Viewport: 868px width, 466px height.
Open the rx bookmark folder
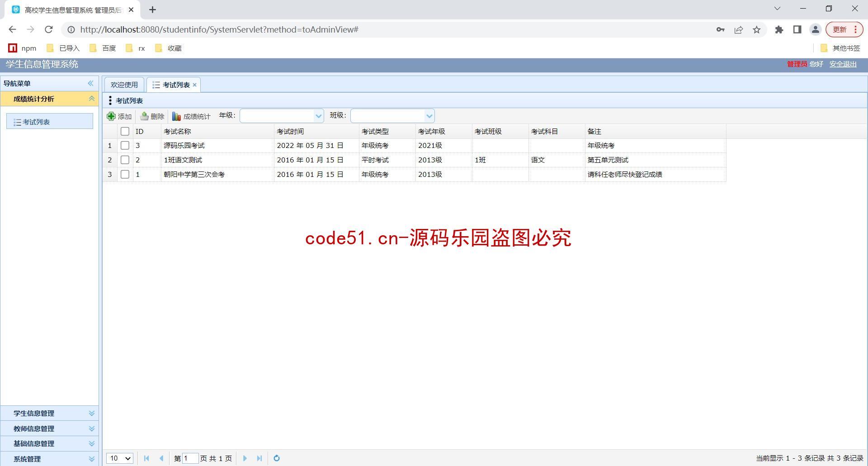[136, 48]
